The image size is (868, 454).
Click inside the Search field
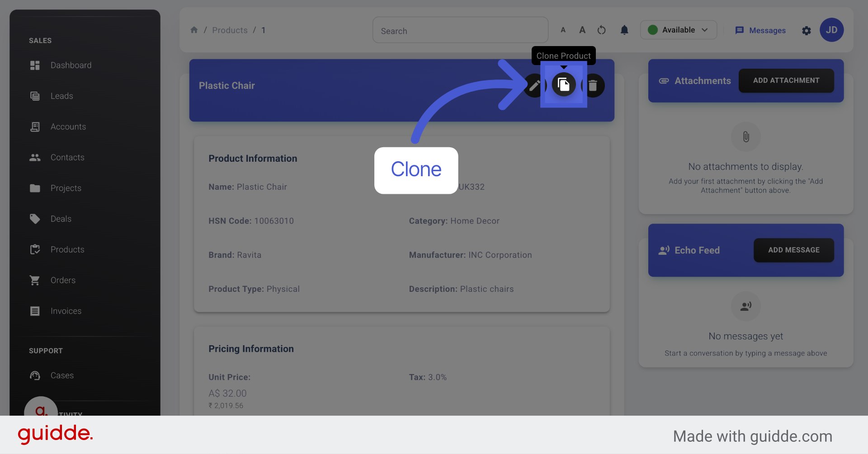click(x=460, y=30)
